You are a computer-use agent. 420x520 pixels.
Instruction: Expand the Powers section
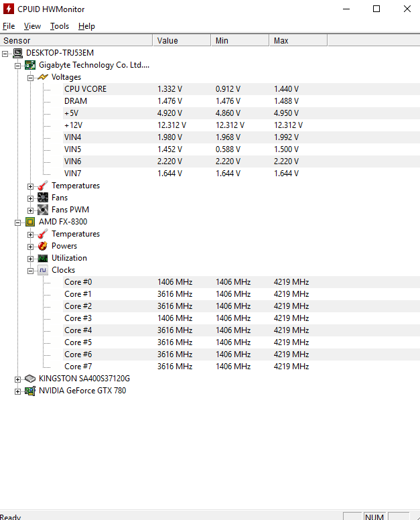coord(30,247)
